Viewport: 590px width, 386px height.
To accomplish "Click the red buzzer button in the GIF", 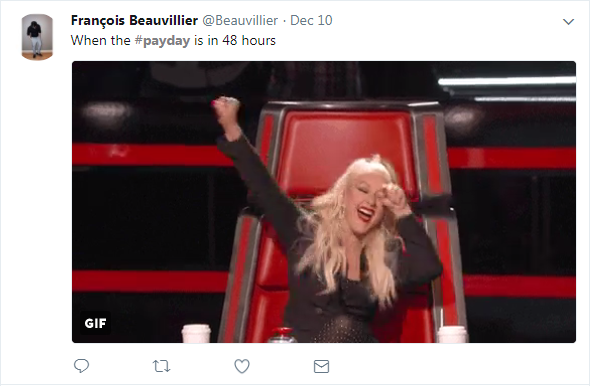I will (x=282, y=335).
